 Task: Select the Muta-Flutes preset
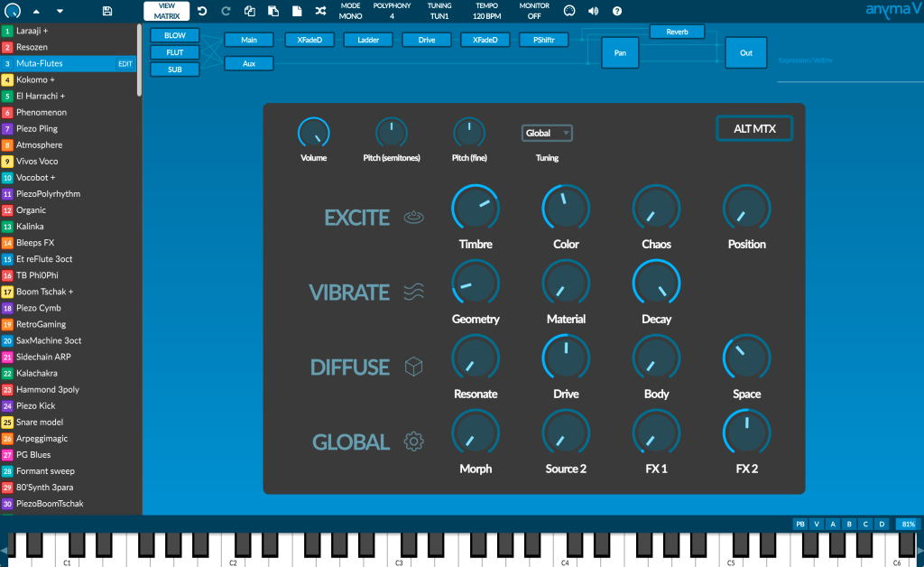(54, 63)
